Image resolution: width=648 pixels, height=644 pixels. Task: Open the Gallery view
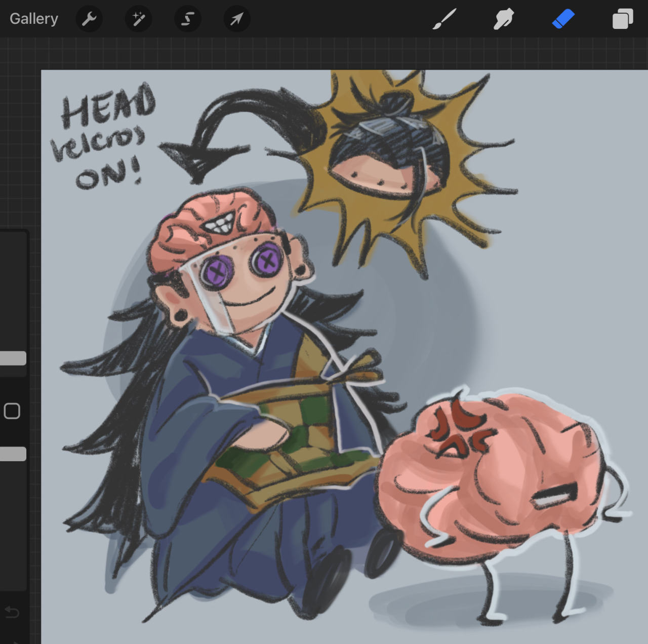(x=34, y=19)
